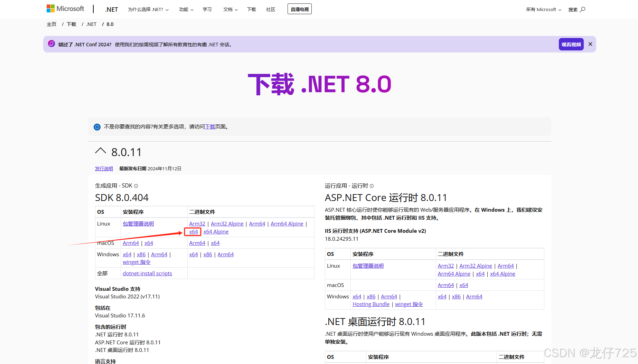Click 下载 link in info notice
Image resolution: width=638 pixels, height=364 pixels.
(210, 127)
